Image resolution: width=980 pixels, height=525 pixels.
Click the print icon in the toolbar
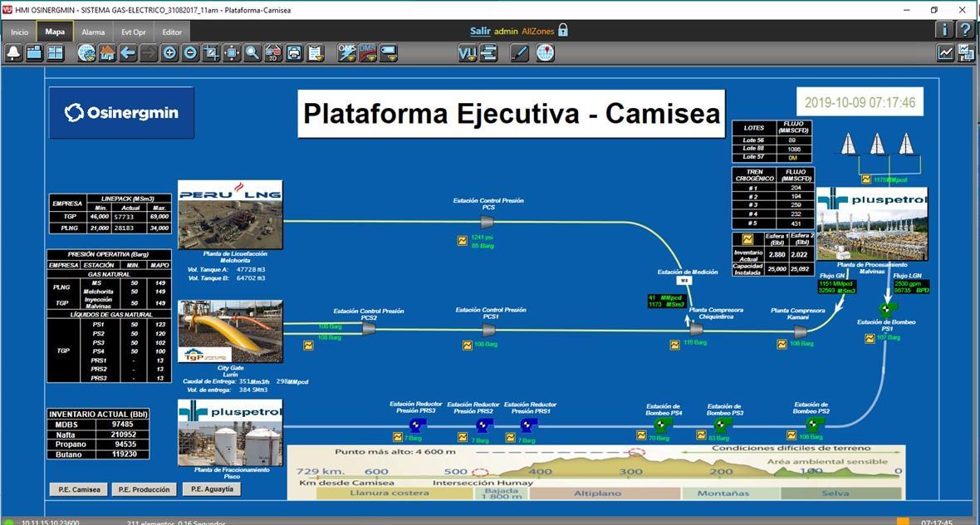(x=294, y=53)
